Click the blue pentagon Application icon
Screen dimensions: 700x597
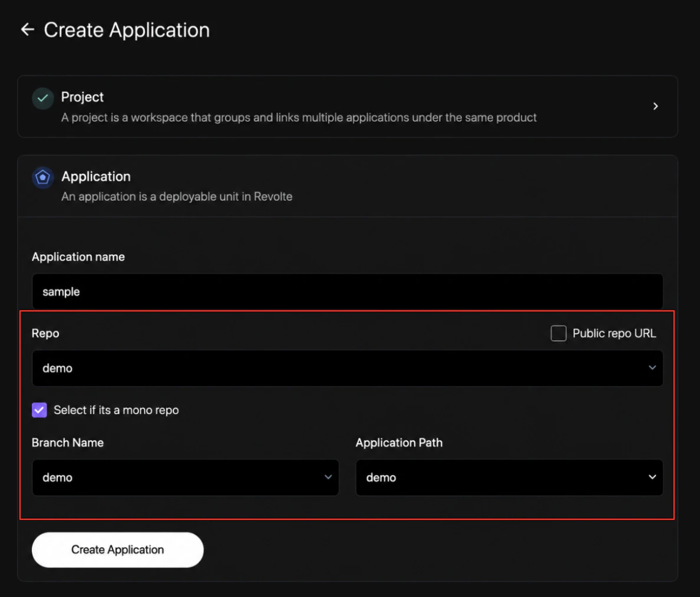43,178
